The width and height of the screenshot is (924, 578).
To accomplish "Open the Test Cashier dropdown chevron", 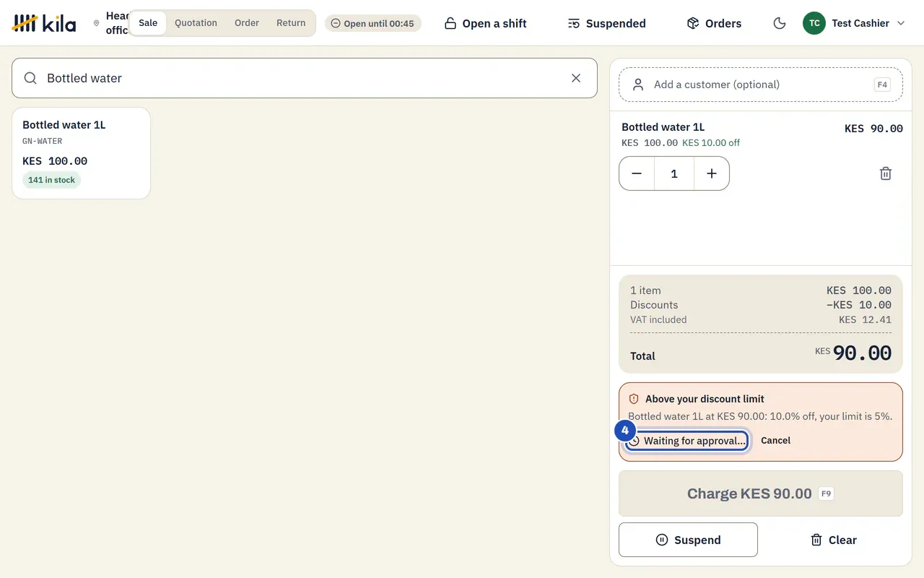I will pyautogui.click(x=901, y=23).
